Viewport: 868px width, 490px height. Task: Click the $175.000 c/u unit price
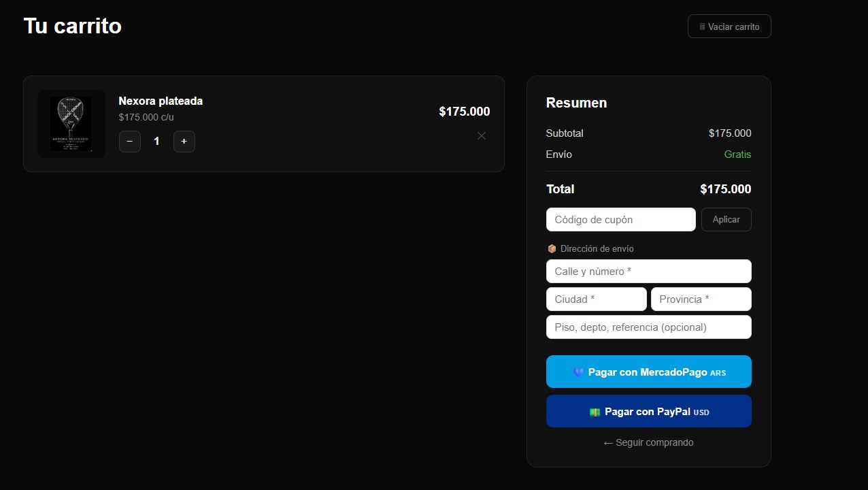pyautogui.click(x=146, y=117)
